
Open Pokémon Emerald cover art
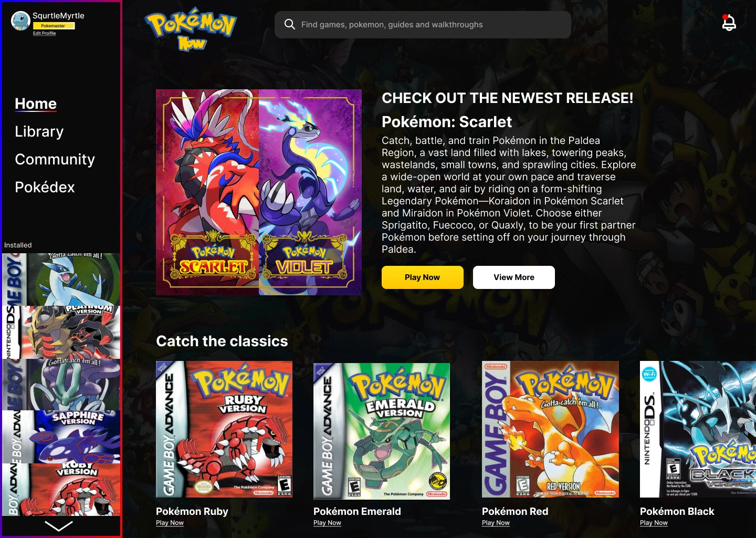point(382,431)
